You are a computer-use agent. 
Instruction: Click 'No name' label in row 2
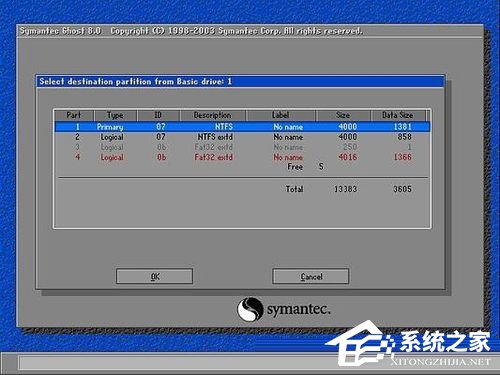tap(288, 137)
